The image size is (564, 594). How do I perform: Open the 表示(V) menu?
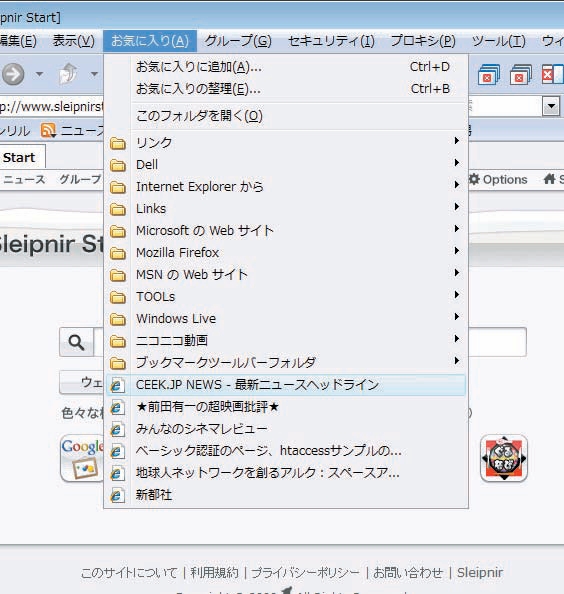(73, 41)
